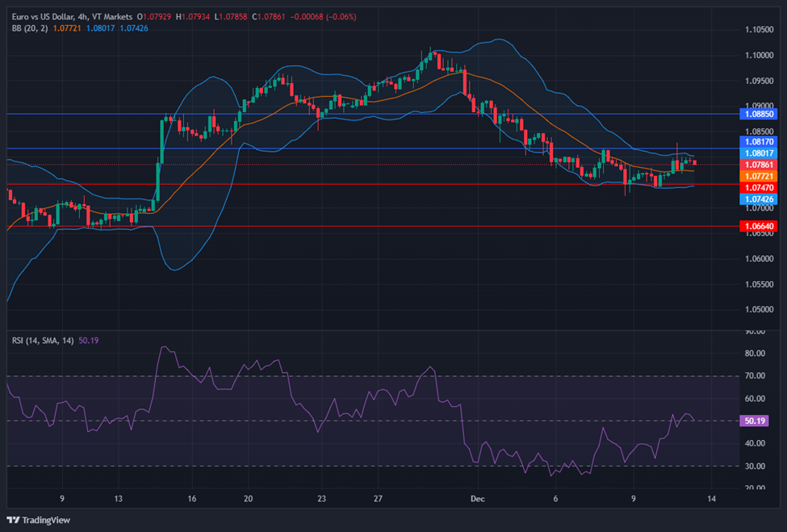Click the high value H1.07934

coord(193,17)
